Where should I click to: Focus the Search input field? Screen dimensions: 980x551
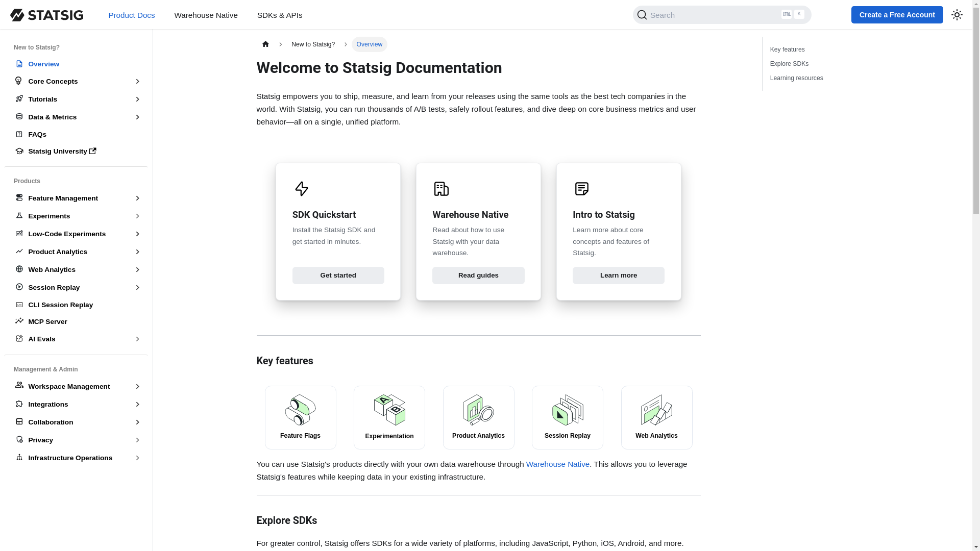click(x=722, y=15)
